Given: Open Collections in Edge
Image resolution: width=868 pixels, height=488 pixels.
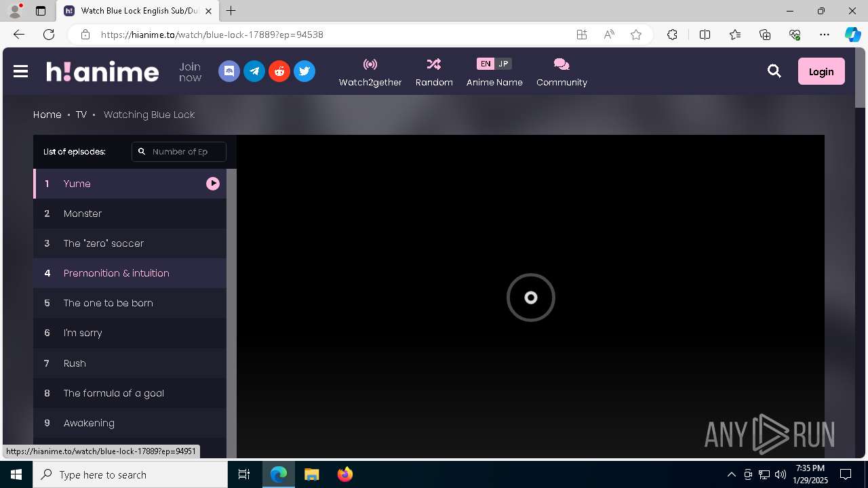Looking at the screenshot, I should point(765,35).
